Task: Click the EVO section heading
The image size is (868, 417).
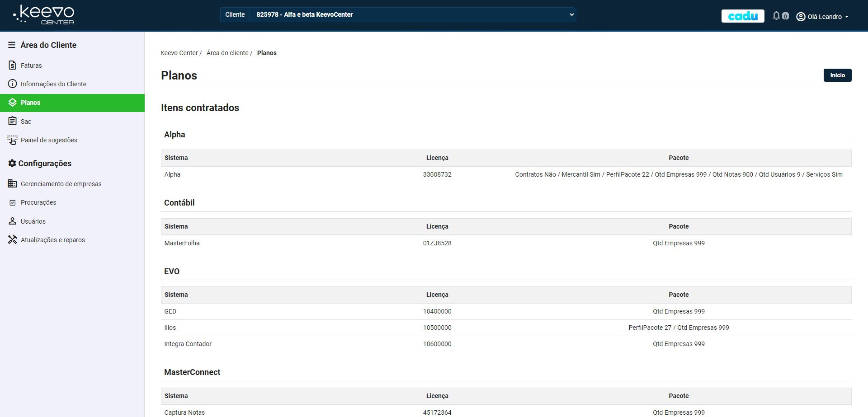Action: pyautogui.click(x=172, y=272)
